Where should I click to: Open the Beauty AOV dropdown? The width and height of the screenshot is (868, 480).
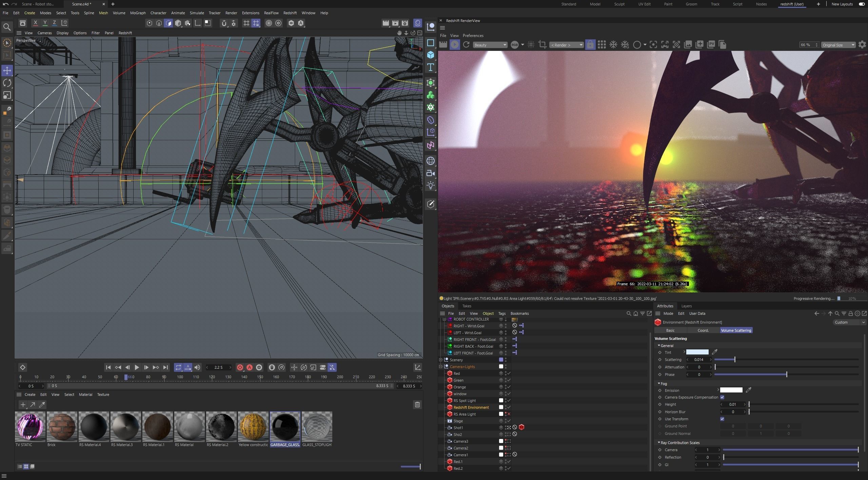490,45
